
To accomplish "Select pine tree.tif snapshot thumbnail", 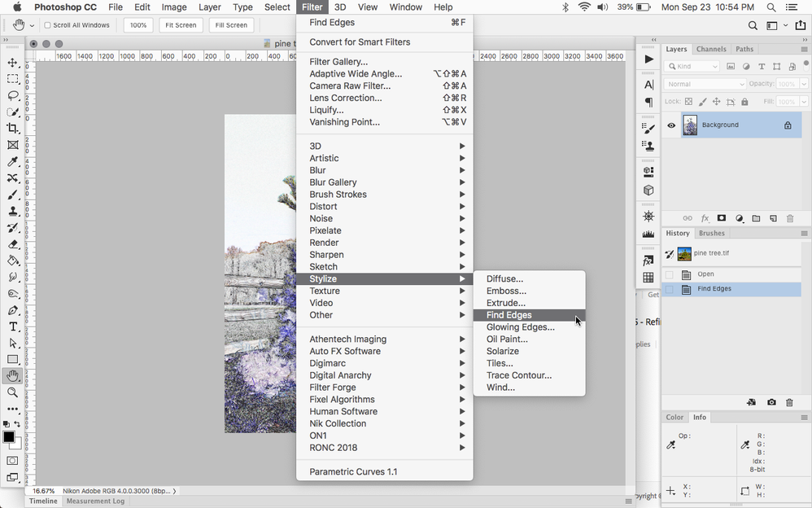I will (x=684, y=254).
